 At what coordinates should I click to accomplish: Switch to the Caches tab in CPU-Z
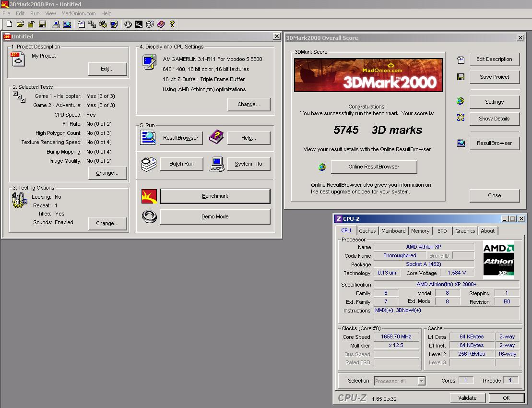tap(367, 231)
